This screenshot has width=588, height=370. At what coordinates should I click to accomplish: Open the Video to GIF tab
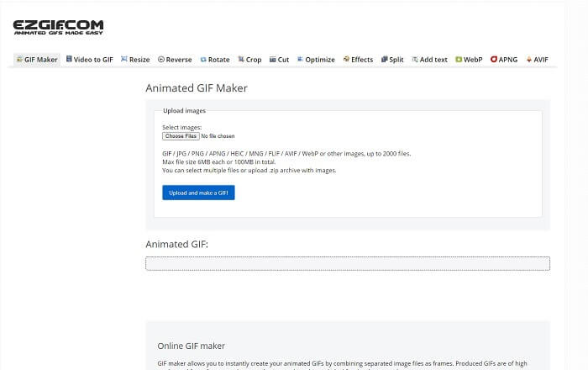[92, 60]
